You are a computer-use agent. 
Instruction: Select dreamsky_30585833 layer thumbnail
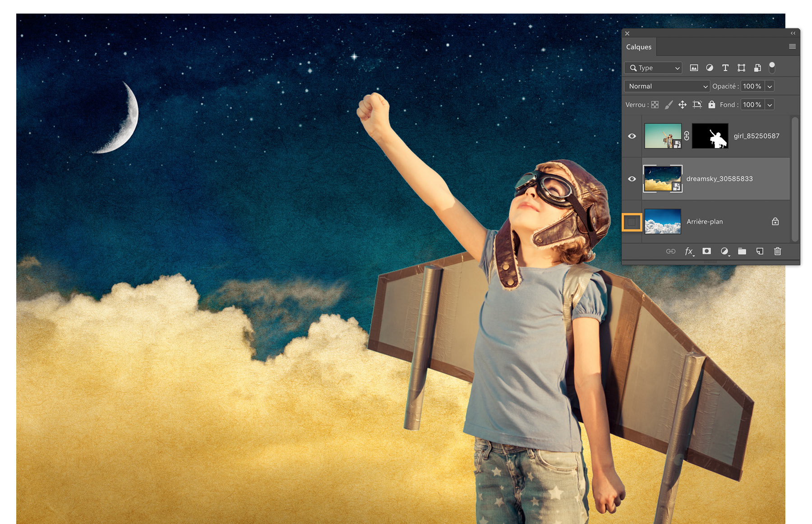point(663,179)
